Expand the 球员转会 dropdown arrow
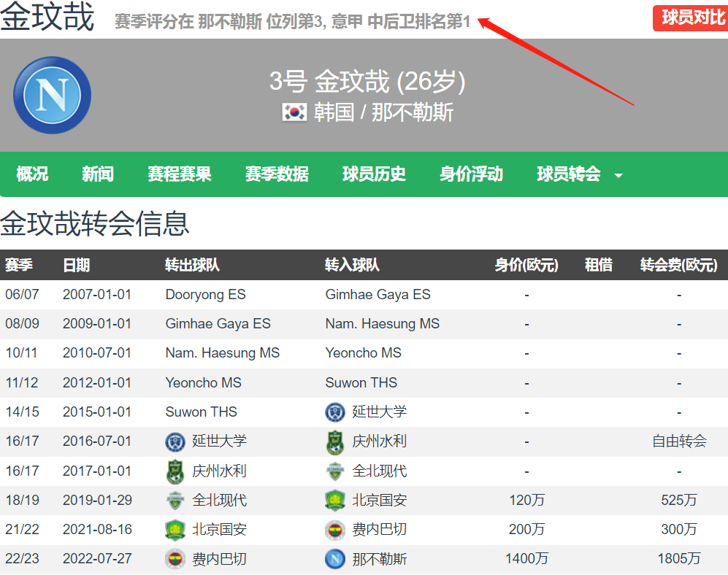Screen dimensions: 728x575 pos(618,175)
